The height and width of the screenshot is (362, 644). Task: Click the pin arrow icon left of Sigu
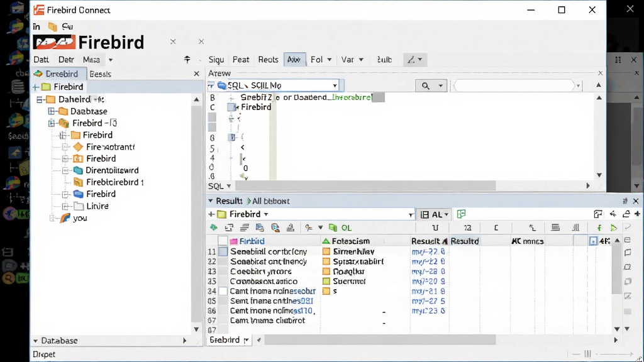click(x=187, y=60)
